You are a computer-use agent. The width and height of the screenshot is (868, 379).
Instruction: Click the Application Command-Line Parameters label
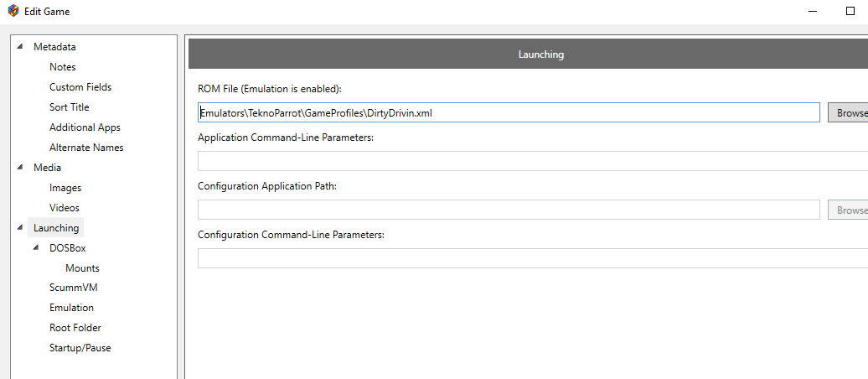point(286,138)
